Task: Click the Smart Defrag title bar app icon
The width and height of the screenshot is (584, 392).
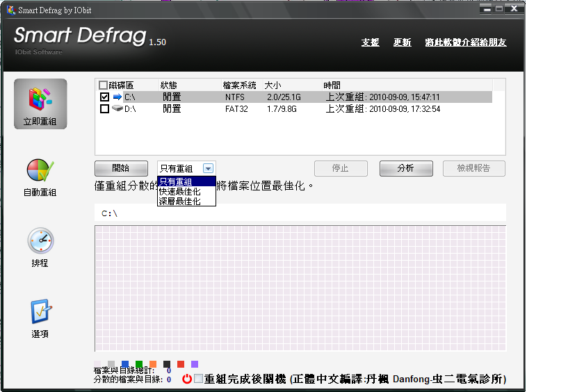Action: pos(11,10)
